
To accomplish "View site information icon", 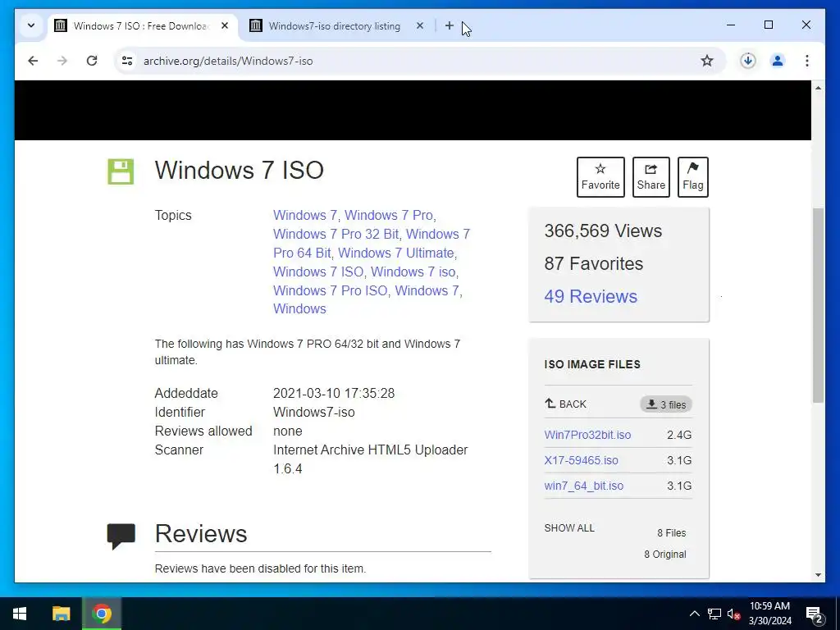I will [x=127, y=61].
